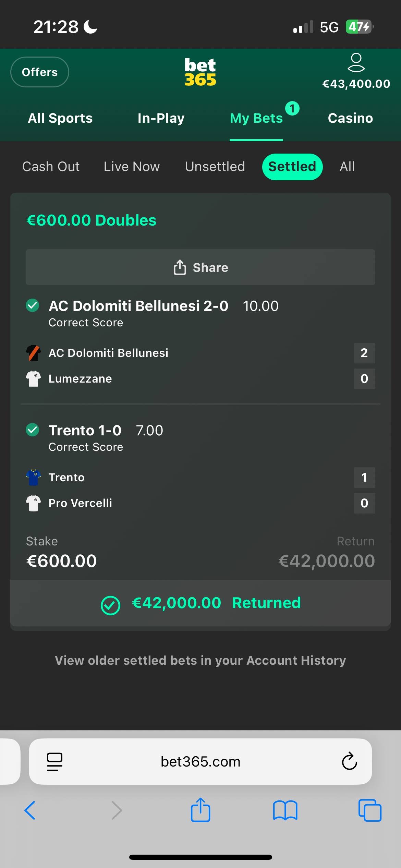Expand the AC Dolomiti Bellunesi 2-0 selection
Screen dimensions: 401x868
pyautogui.click(x=138, y=306)
